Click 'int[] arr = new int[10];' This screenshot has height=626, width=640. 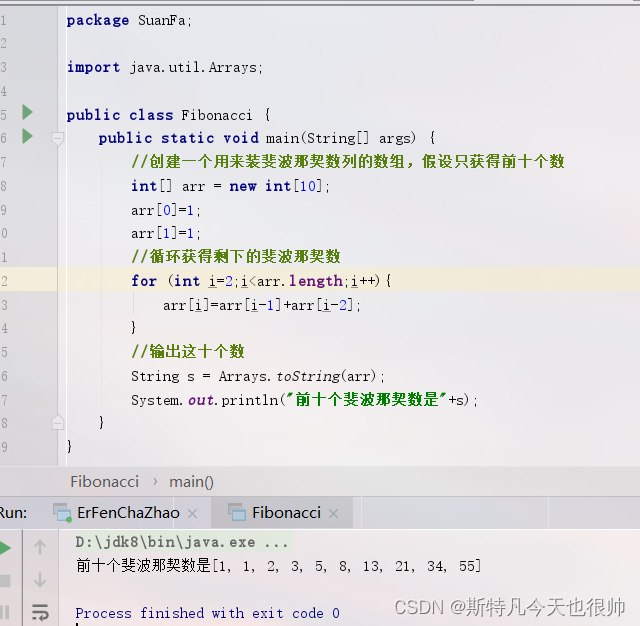230,186
